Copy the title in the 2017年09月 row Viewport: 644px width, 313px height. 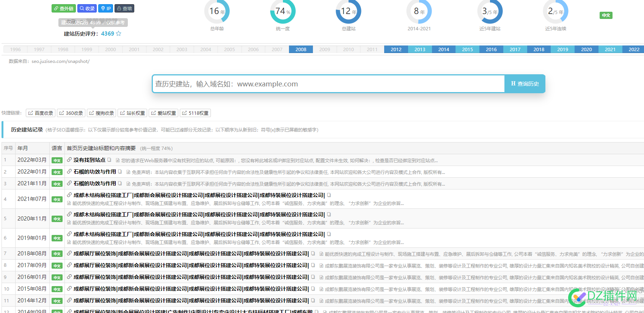tap(313, 265)
